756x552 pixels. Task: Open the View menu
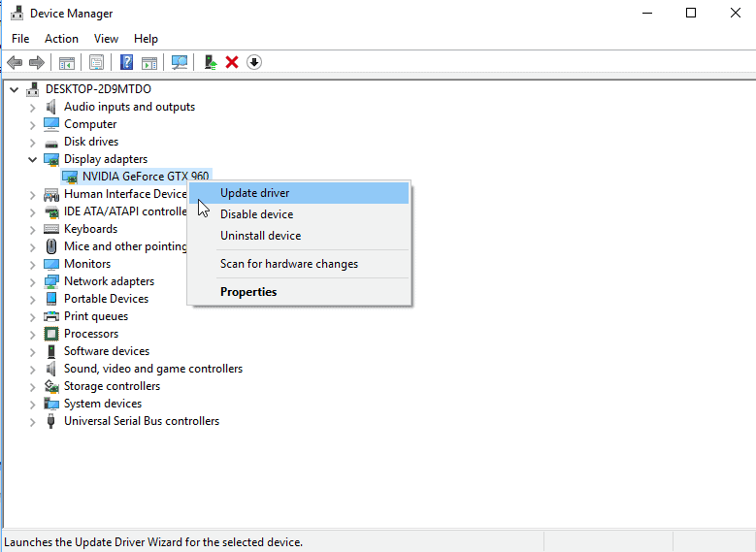106,39
